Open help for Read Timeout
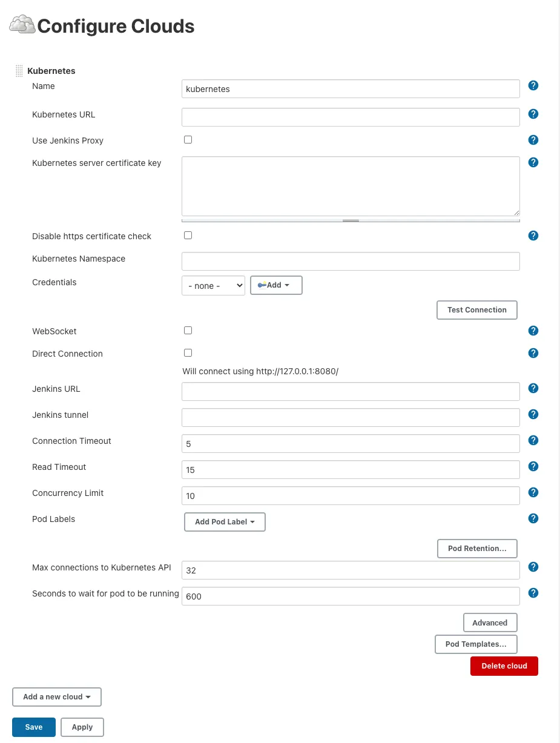Image resolution: width=560 pixels, height=743 pixels. click(x=533, y=466)
